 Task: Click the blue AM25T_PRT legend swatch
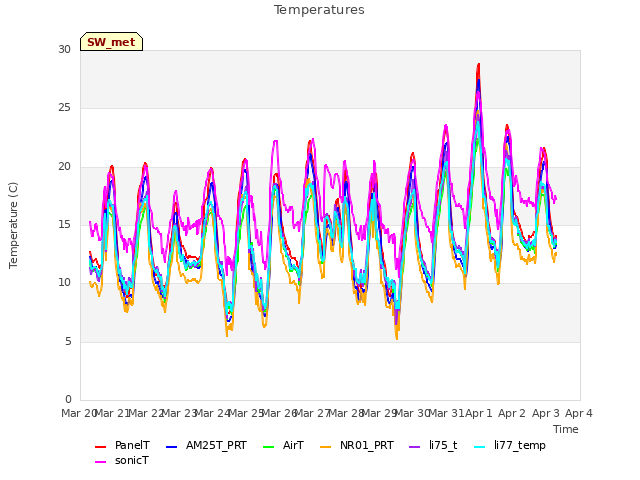click(x=171, y=447)
